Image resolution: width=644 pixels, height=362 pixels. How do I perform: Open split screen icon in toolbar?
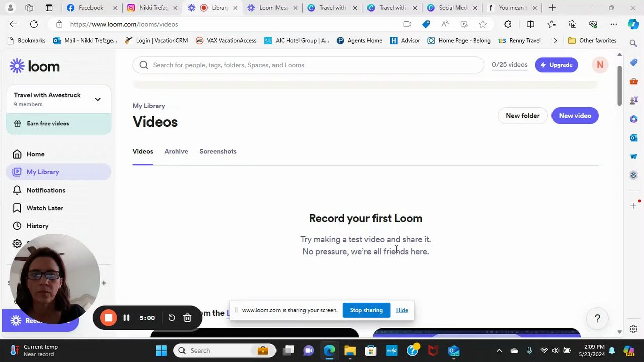530,24
